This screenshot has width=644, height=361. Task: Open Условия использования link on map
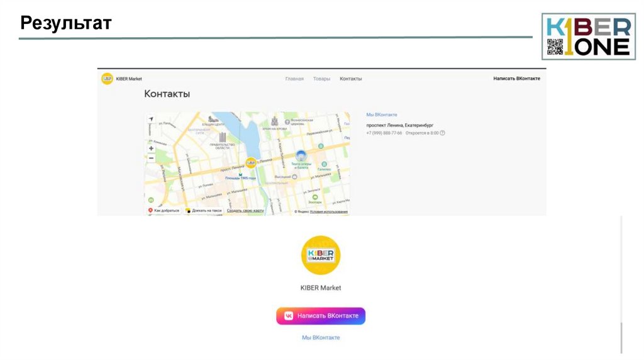click(328, 211)
